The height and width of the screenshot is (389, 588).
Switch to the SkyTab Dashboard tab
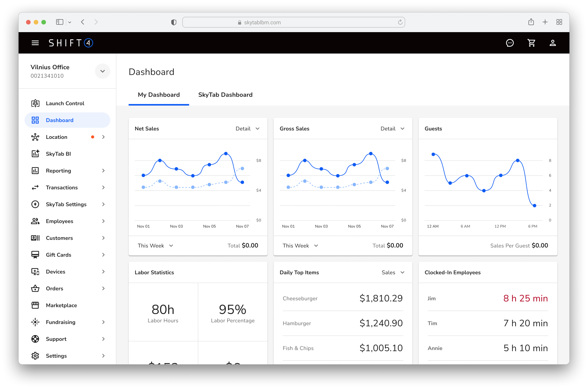click(225, 94)
